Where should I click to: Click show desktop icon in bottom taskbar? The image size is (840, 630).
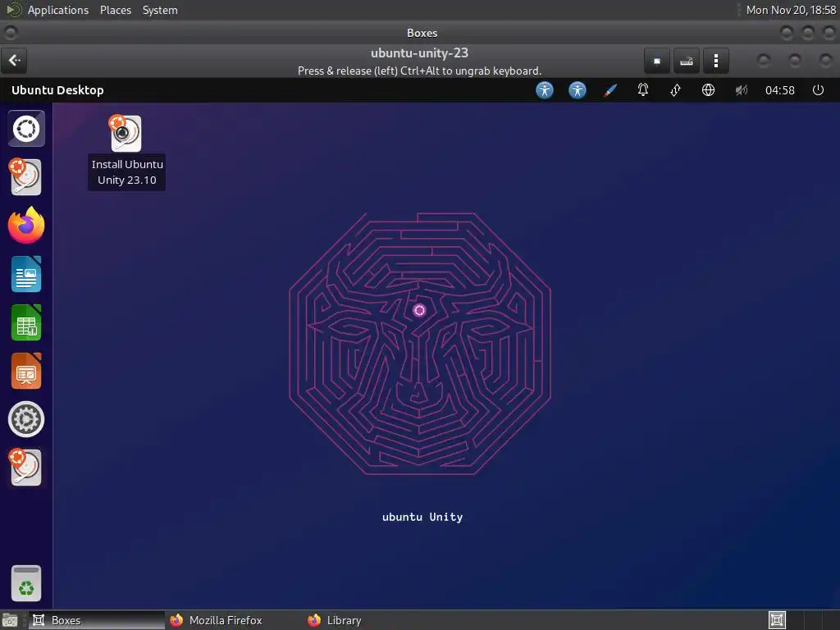10,620
